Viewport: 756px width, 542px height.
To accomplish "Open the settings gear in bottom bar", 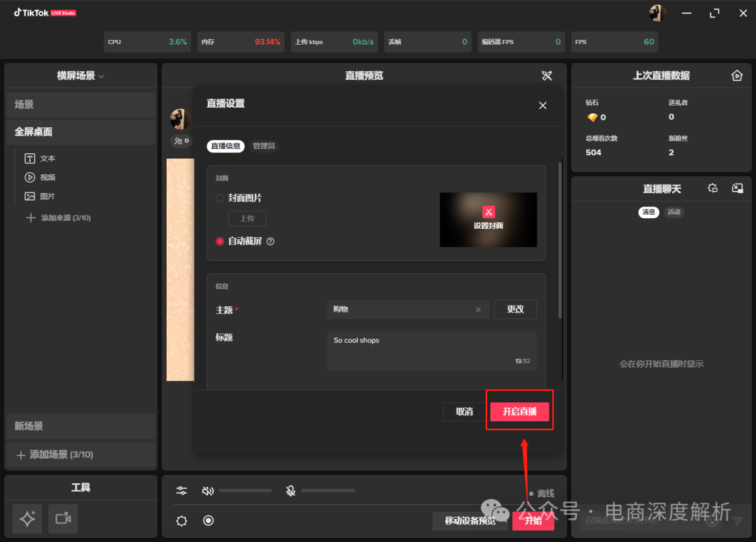I will (182, 520).
